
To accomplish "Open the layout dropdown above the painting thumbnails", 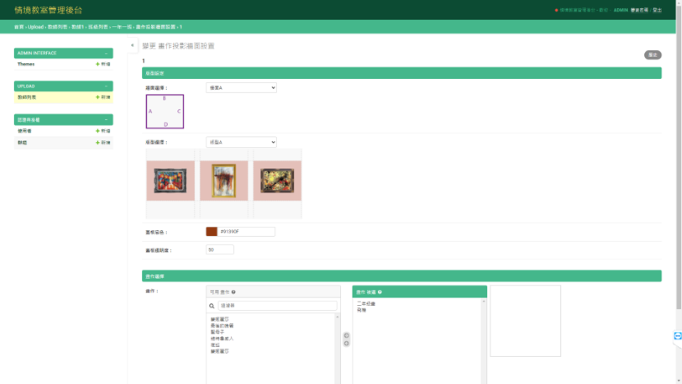I will click(241, 142).
